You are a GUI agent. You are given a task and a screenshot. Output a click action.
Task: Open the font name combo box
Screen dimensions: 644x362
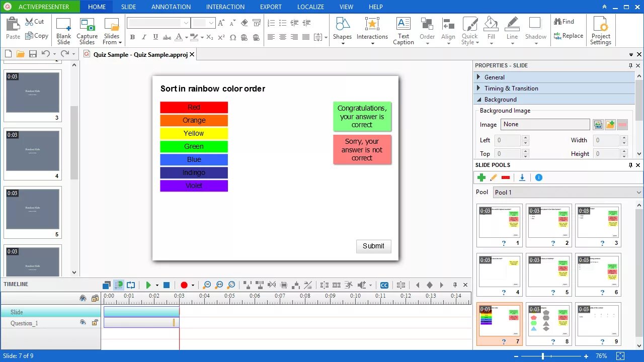(x=158, y=23)
